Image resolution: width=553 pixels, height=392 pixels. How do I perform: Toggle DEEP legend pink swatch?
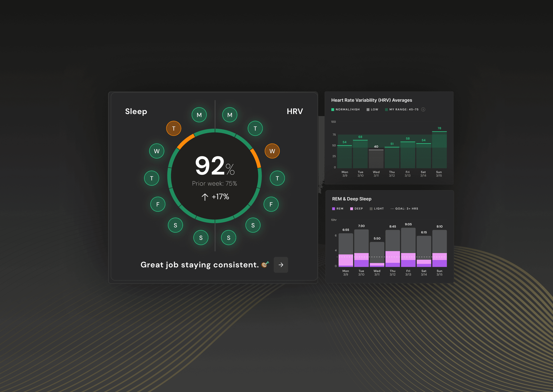coord(352,209)
